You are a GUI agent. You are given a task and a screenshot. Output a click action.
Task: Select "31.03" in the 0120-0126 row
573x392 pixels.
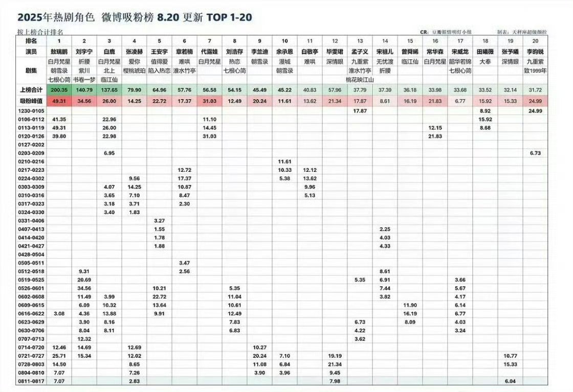point(209,136)
